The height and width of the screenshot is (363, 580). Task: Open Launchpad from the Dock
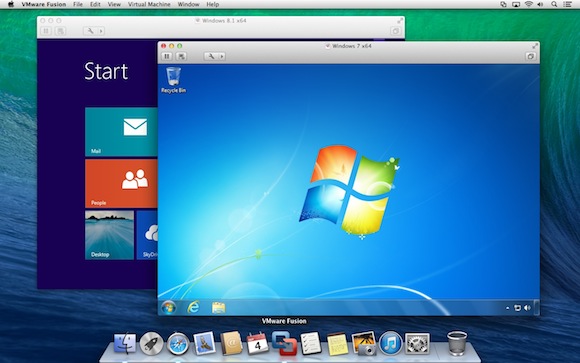(x=151, y=343)
